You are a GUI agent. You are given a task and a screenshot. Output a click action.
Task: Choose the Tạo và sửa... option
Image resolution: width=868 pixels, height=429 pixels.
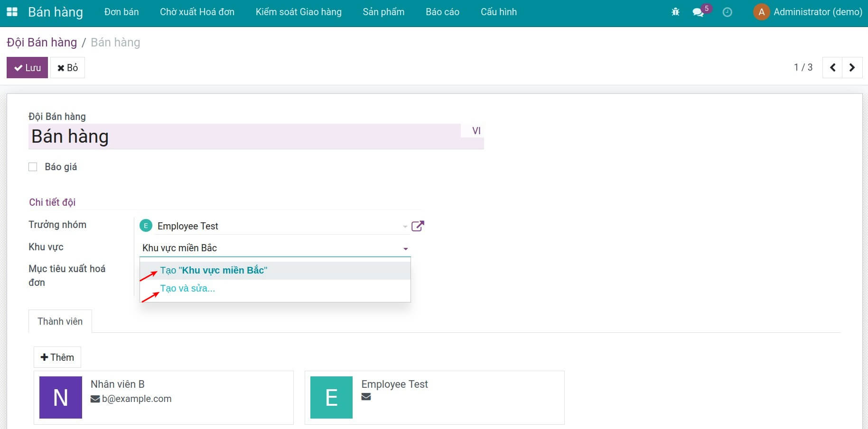[187, 289]
